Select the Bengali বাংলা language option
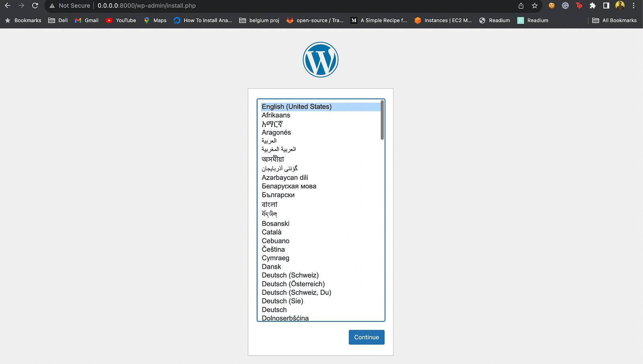The image size is (643, 364). click(x=320, y=204)
